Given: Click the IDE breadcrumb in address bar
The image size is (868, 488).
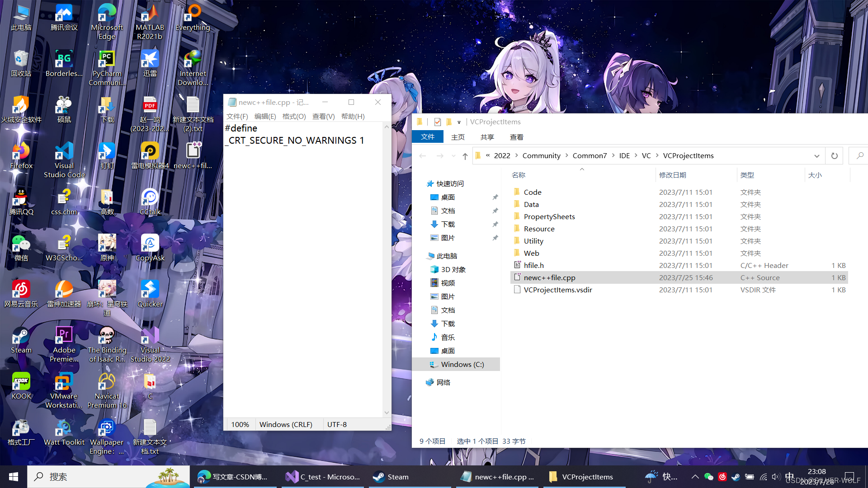Looking at the screenshot, I should point(624,155).
